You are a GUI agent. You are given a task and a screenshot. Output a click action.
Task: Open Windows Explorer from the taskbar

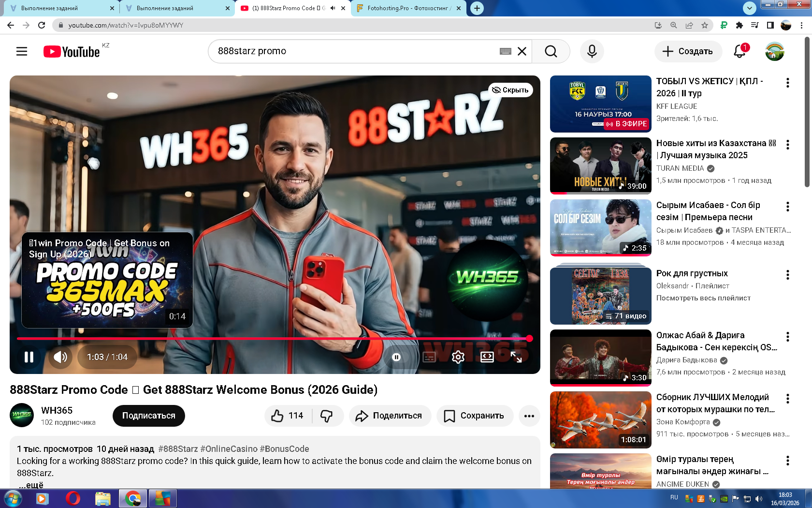point(103,498)
